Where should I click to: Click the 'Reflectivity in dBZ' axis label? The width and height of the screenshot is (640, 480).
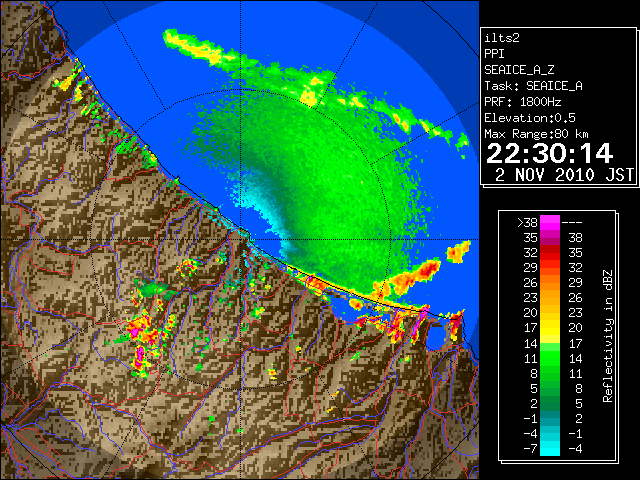608,336
